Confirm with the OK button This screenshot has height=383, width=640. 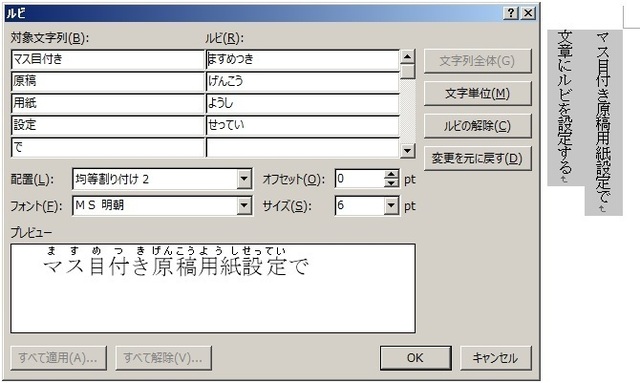click(x=416, y=358)
